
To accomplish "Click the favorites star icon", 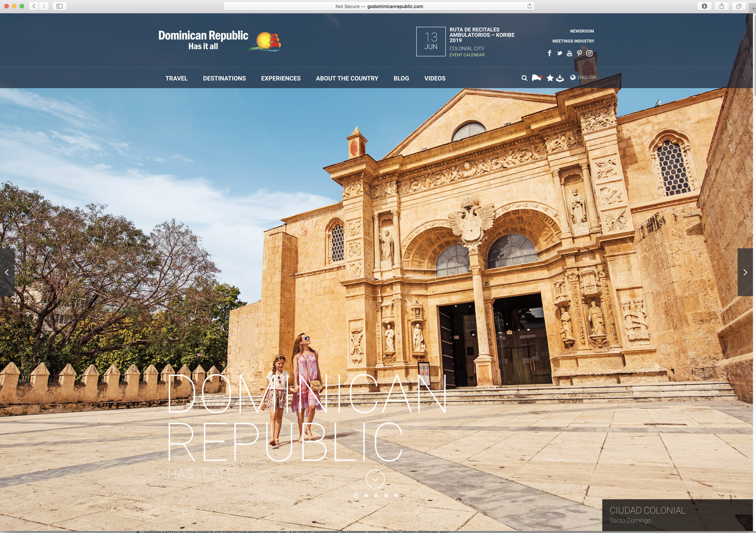I will pos(550,78).
